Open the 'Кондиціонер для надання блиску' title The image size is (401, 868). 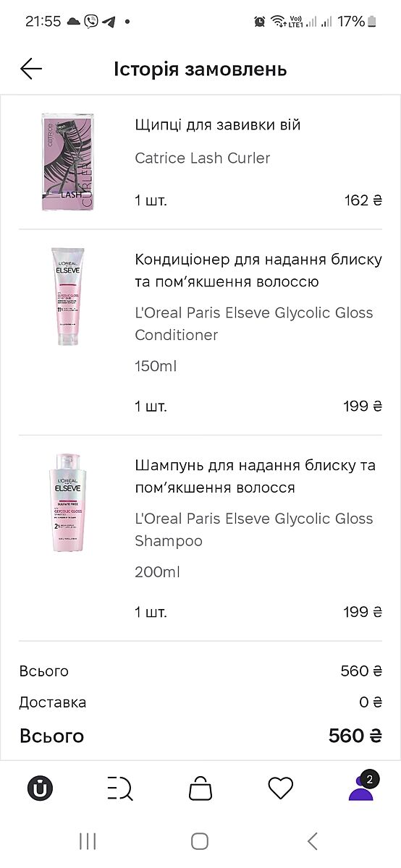tap(258, 271)
